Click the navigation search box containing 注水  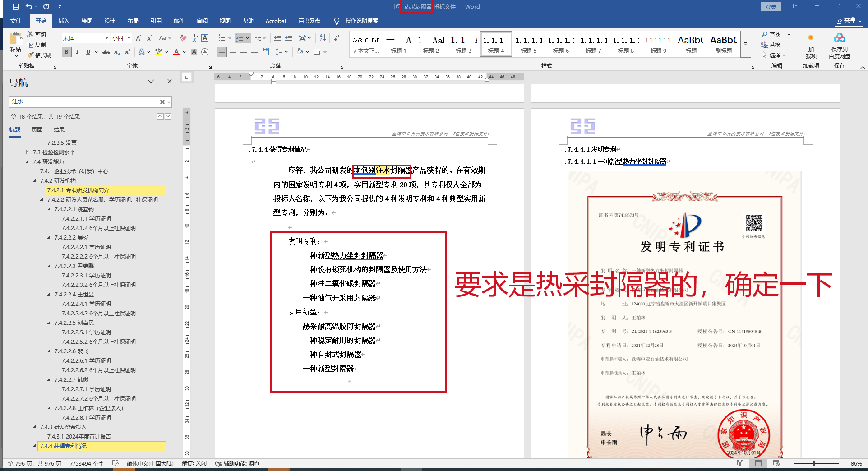83,102
